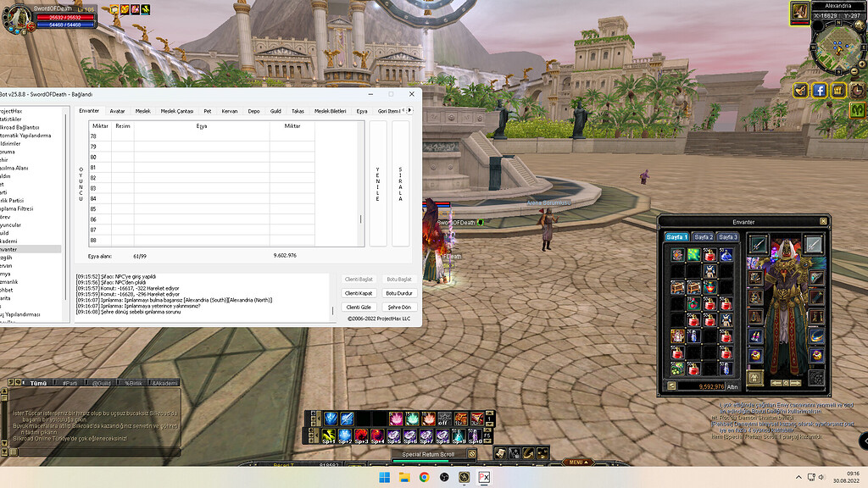Image resolution: width=868 pixels, height=488 pixels.
Task: Select the Depo tab
Action: coord(253,111)
